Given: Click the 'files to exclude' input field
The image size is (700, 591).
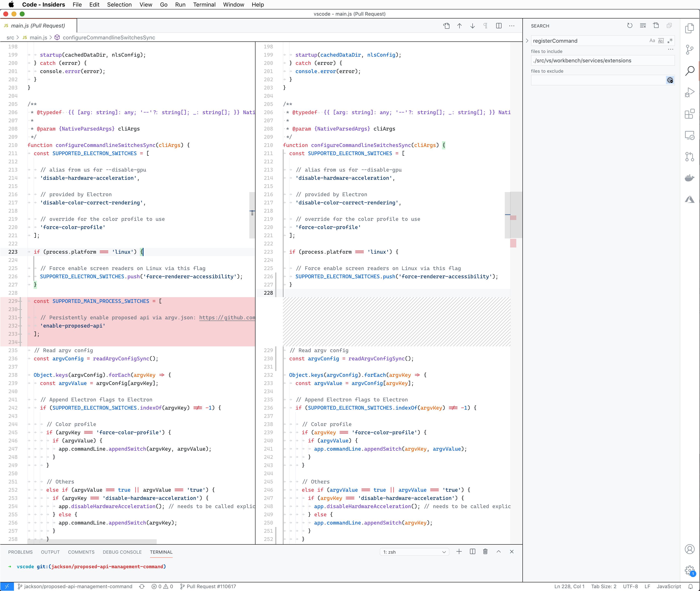Looking at the screenshot, I should click(596, 80).
